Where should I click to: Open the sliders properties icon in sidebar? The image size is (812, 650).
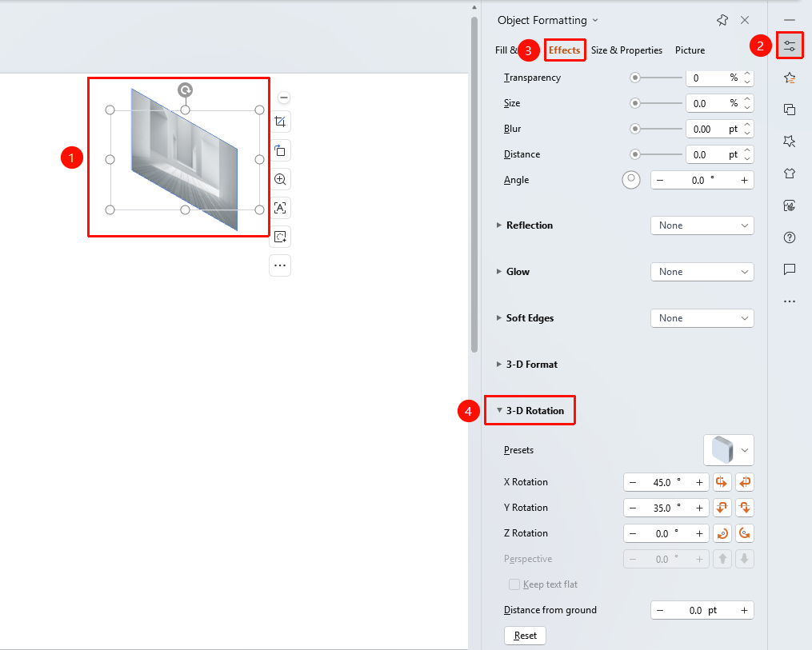pos(790,46)
